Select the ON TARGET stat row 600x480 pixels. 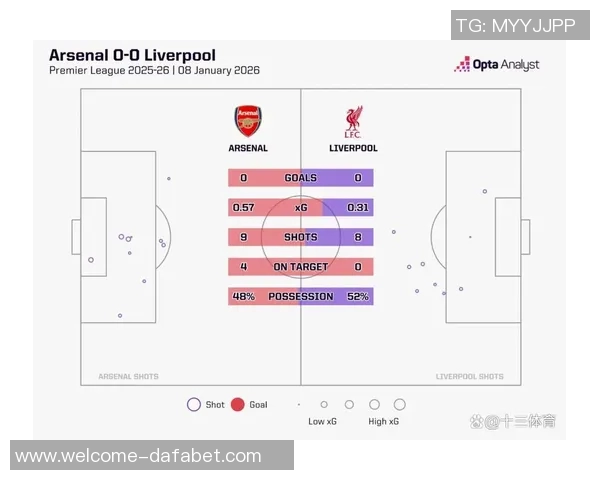point(300,267)
